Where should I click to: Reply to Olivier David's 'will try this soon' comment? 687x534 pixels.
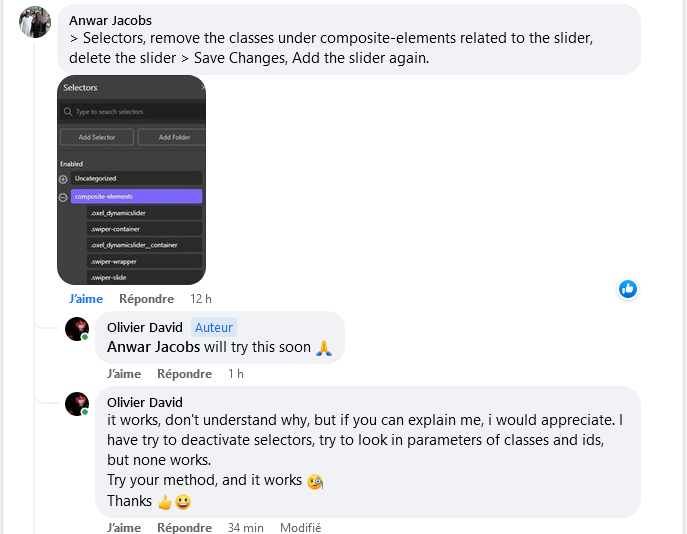point(184,374)
